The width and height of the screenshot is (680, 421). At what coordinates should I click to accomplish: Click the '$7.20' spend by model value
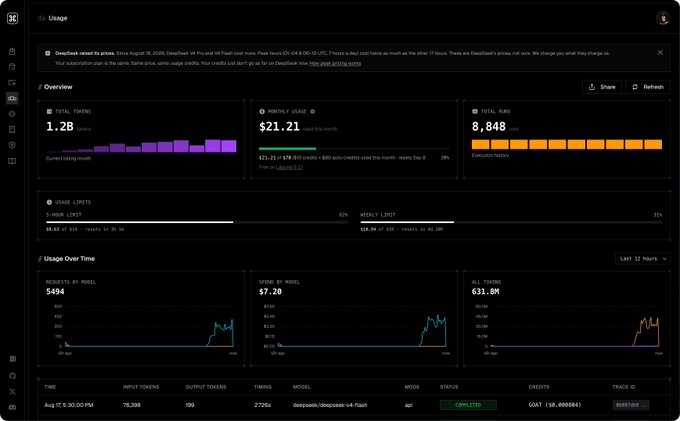pyautogui.click(x=270, y=291)
